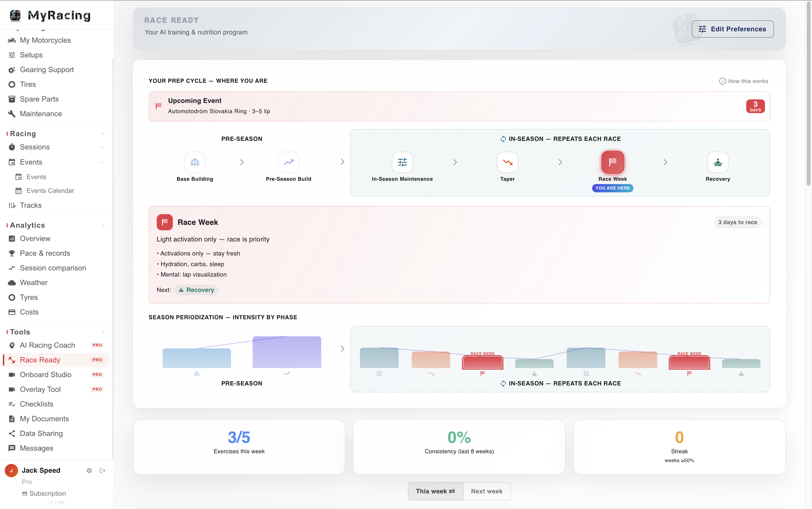The height and width of the screenshot is (509, 812).
Task: Open the How this works info
Action: point(744,81)
